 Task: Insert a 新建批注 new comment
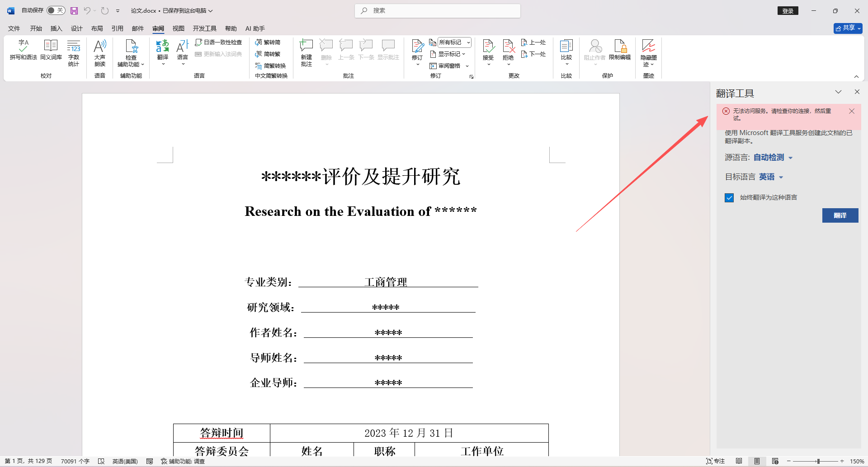tap(307, 53)
